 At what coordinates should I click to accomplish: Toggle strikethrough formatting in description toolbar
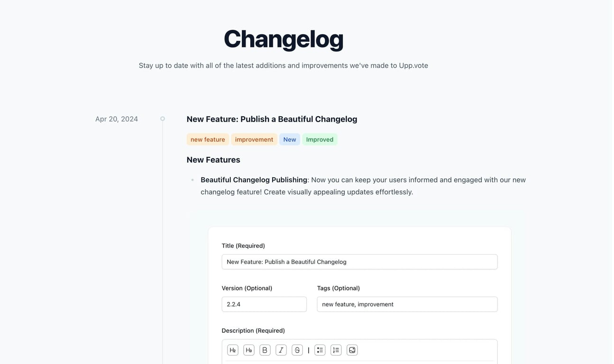(297, 350)
